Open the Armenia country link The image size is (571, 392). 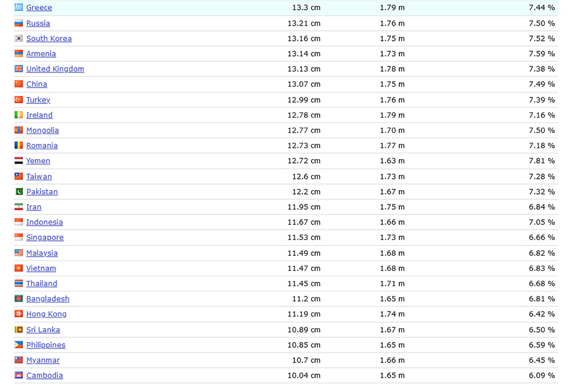41,53
